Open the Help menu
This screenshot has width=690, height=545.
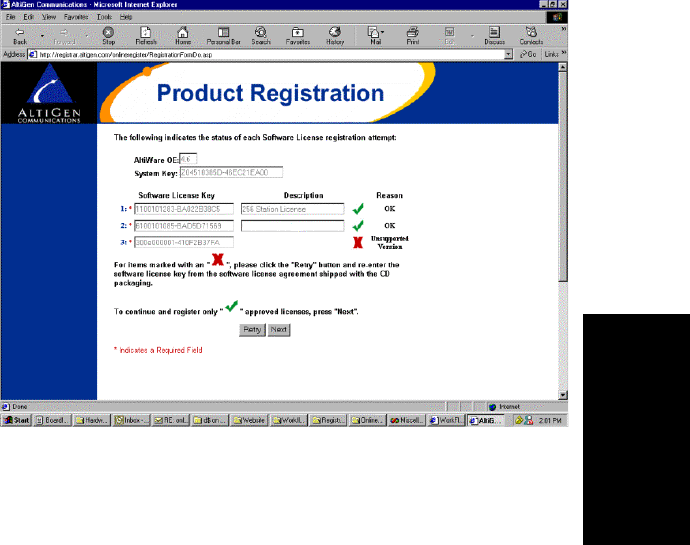[x=126, y=17]
